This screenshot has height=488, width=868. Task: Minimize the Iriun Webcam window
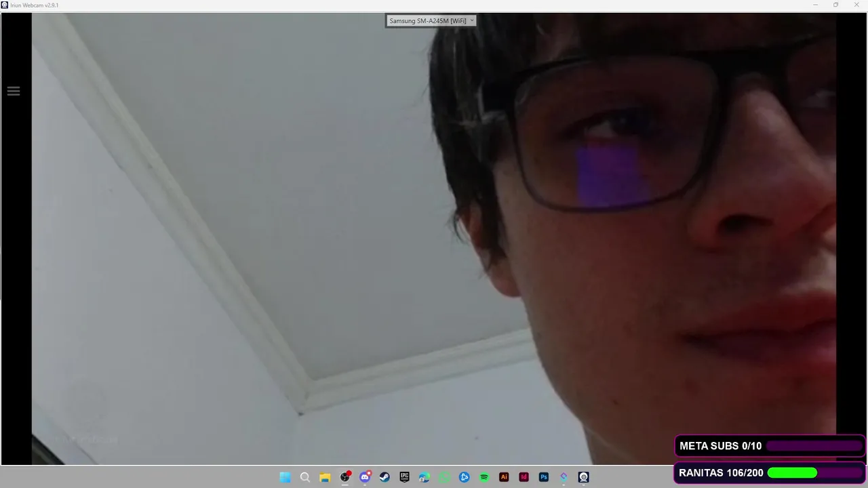click(815, 5)
